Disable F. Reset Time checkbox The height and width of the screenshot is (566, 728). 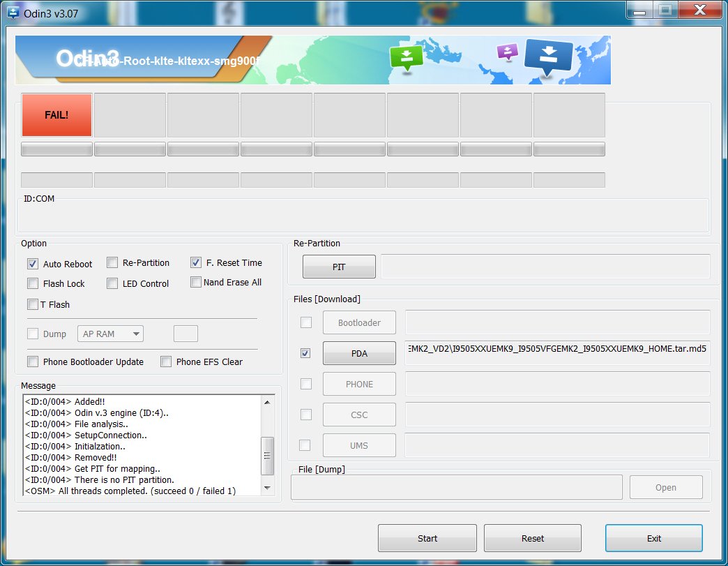196,263
